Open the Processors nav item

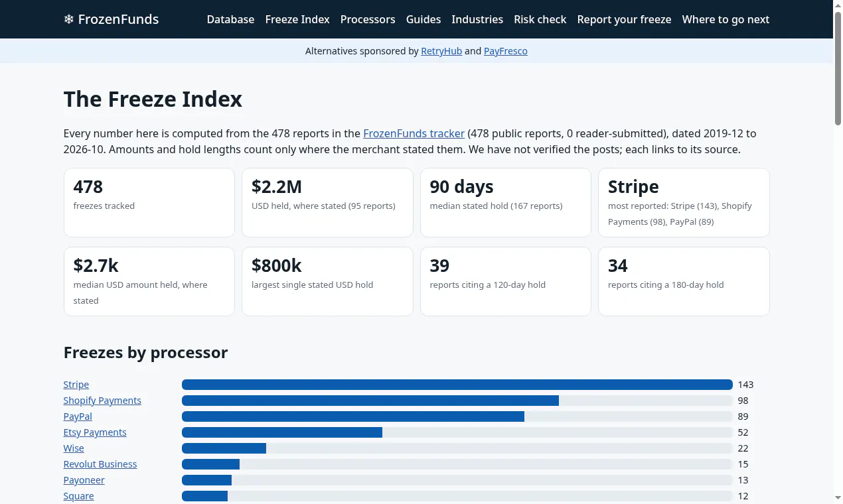click(x=368, y=19)
